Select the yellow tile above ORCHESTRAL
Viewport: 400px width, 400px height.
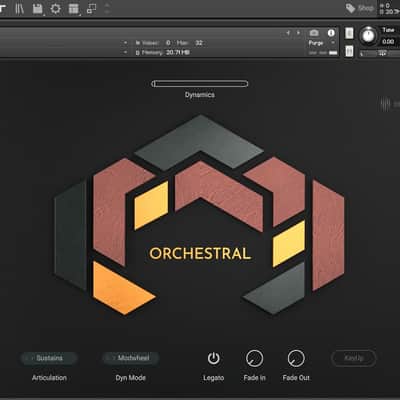[x=151, y=206]
